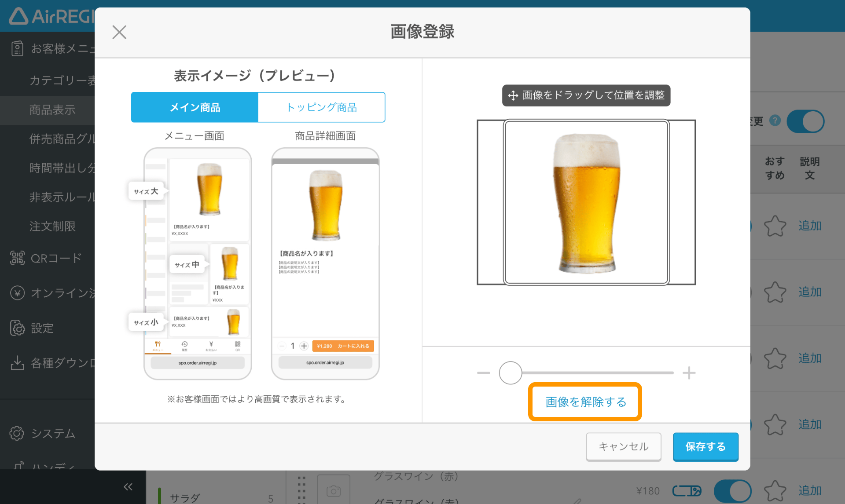Click the plus zoom-in icon
Image resolution: width=845 pixels, height=504 pixels.
(x=689, y=373)
